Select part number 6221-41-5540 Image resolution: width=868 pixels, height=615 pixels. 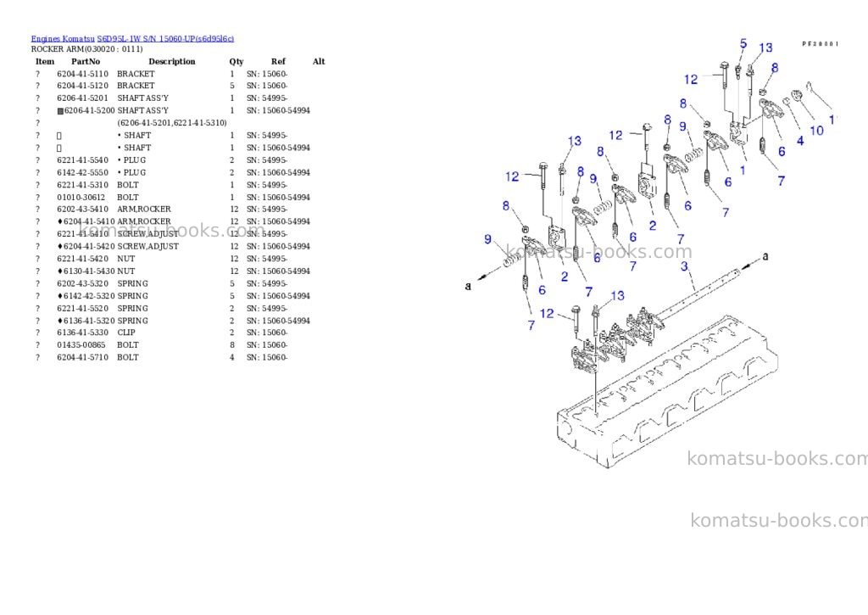click(82, 160)
